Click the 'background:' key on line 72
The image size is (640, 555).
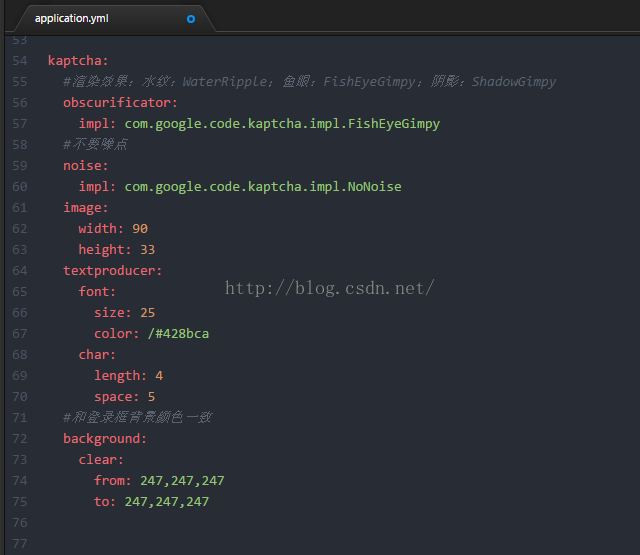pos(105,439)
